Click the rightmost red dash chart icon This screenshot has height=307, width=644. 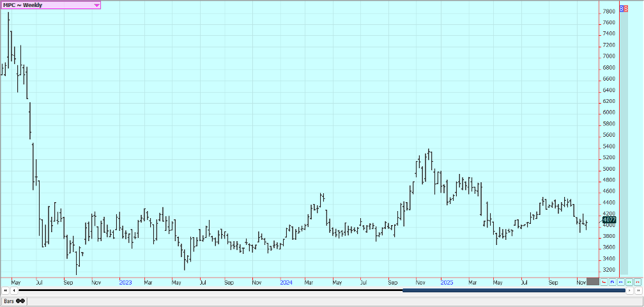(x=637, y=281)
